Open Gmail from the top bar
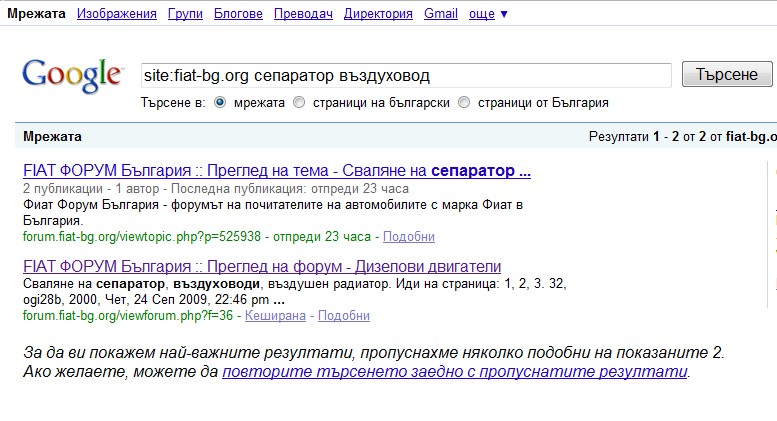Image resolution: width=777 pixels, height=421 pixels. (x=441, y=14)
